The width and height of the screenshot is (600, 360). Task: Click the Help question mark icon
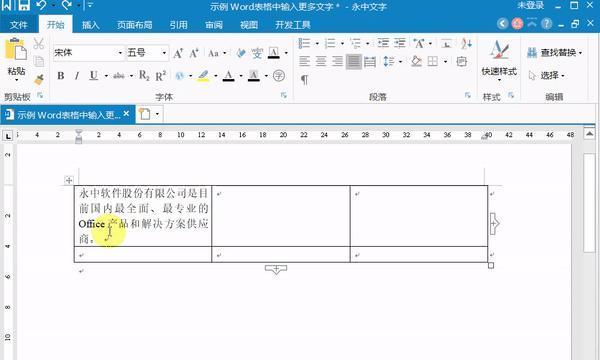(x=547, y=24)
